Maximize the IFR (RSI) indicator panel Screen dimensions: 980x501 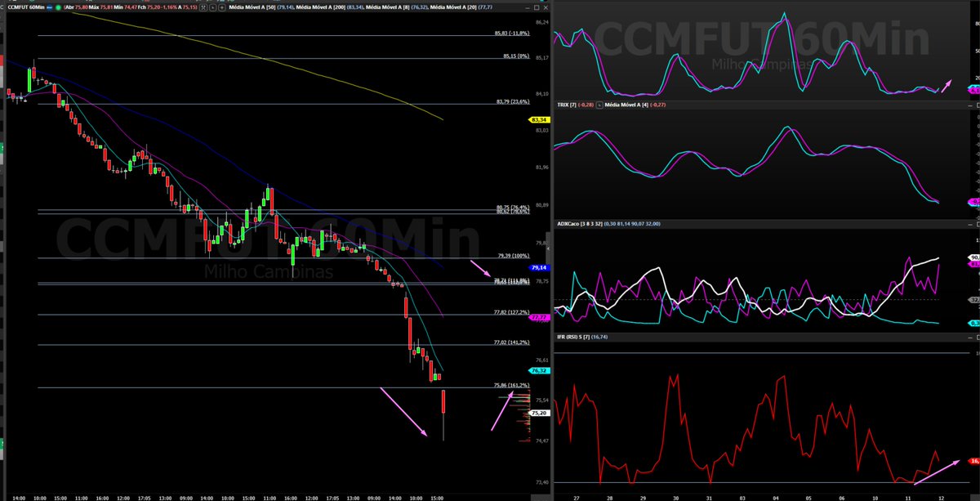point(978,337)
